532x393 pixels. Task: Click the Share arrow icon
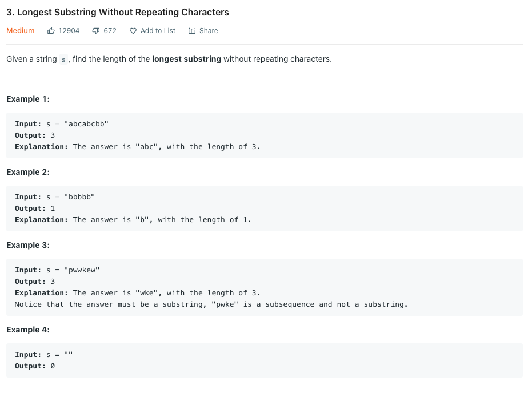point(192,31)
